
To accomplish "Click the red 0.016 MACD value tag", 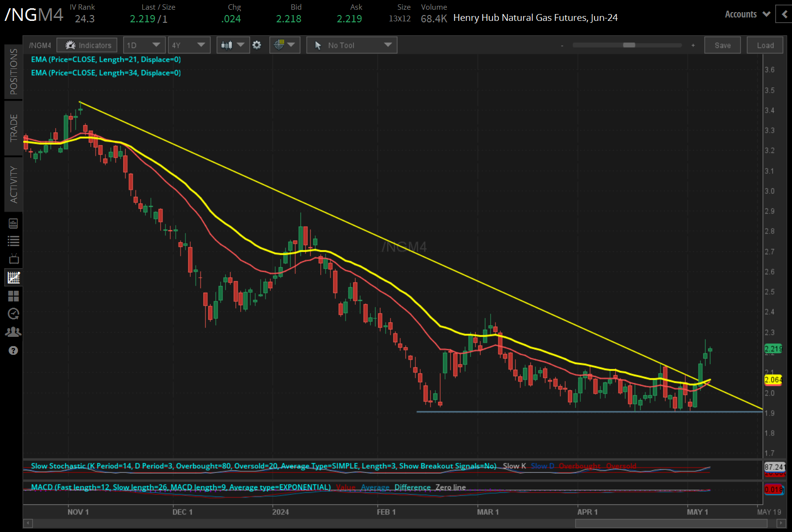I will point(774,489).
